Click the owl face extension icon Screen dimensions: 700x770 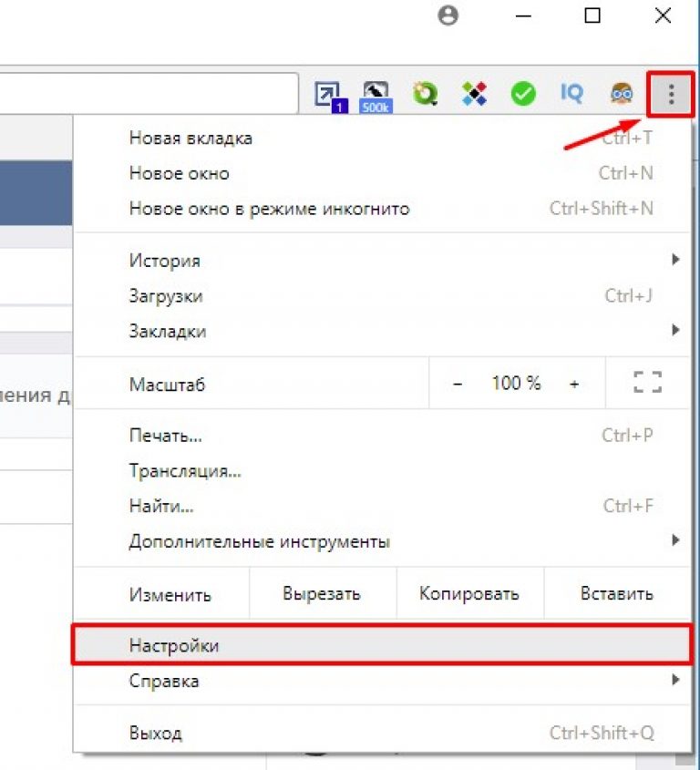622,93
